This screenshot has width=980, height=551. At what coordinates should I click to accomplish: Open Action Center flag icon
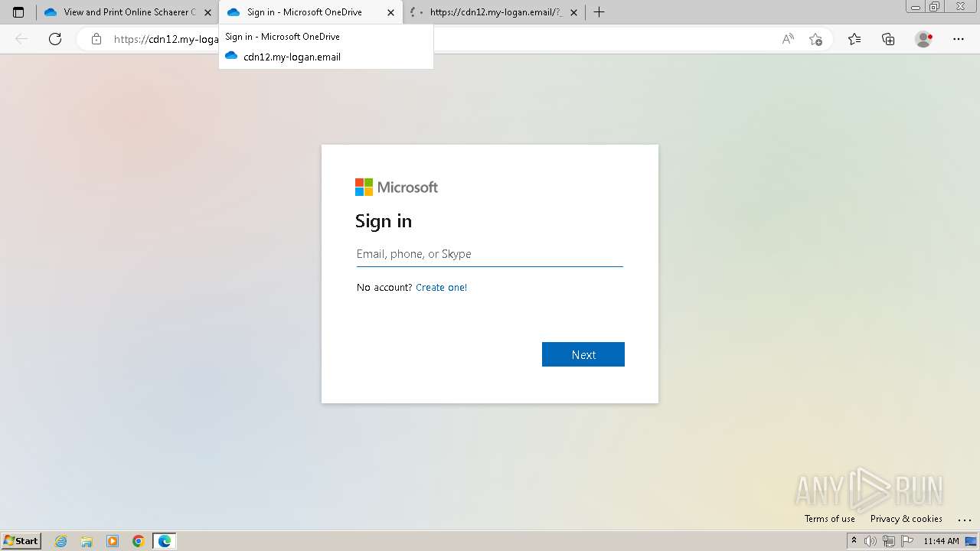tap(907, 541)
